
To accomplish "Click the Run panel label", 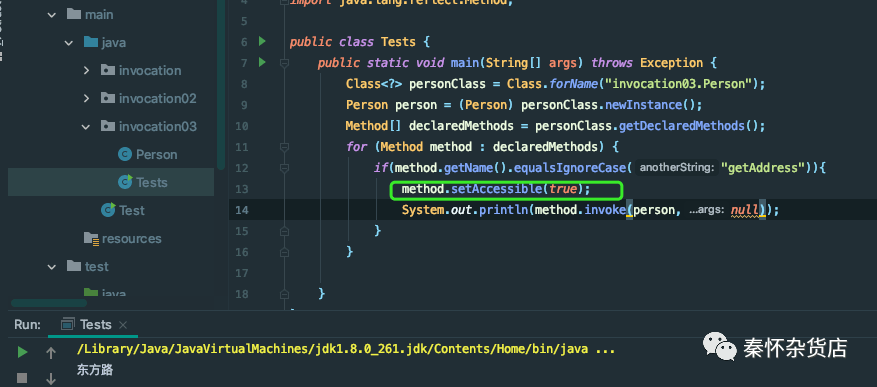I will pyautogui.click(x=27, y=325).
